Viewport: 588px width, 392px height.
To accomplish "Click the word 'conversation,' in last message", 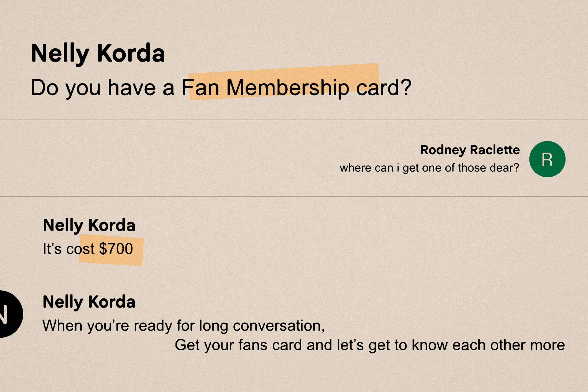I will pyautogui.click(x=279, y=325).
